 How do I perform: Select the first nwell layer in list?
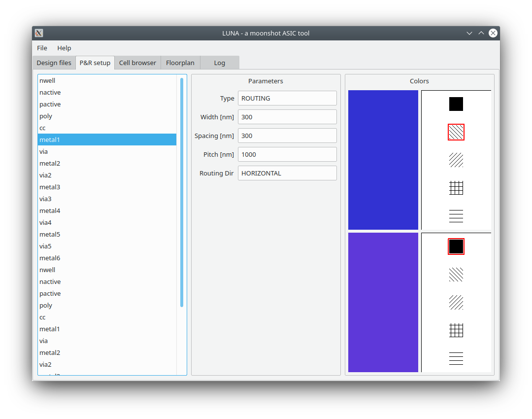click(x=107, y=80)
